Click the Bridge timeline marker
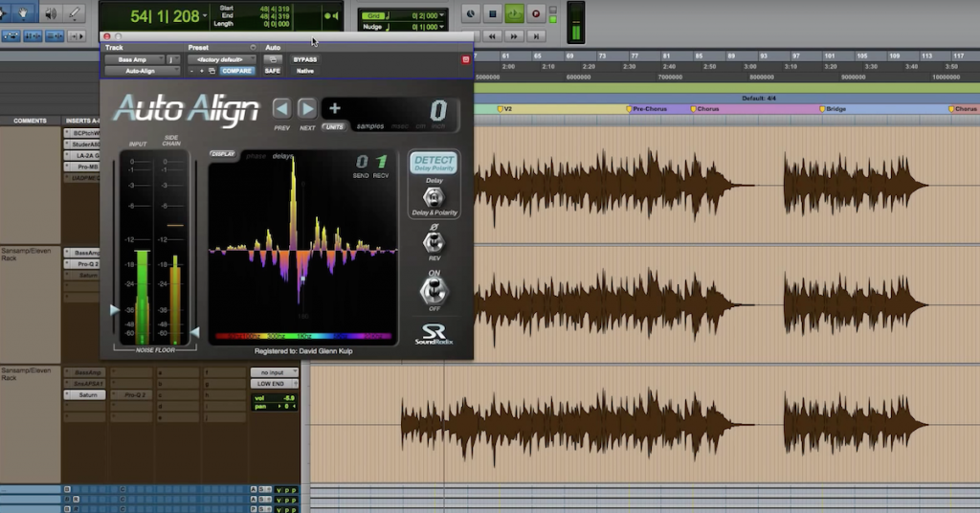The height and width of the screenshot is (513, 980). [832, 109]
